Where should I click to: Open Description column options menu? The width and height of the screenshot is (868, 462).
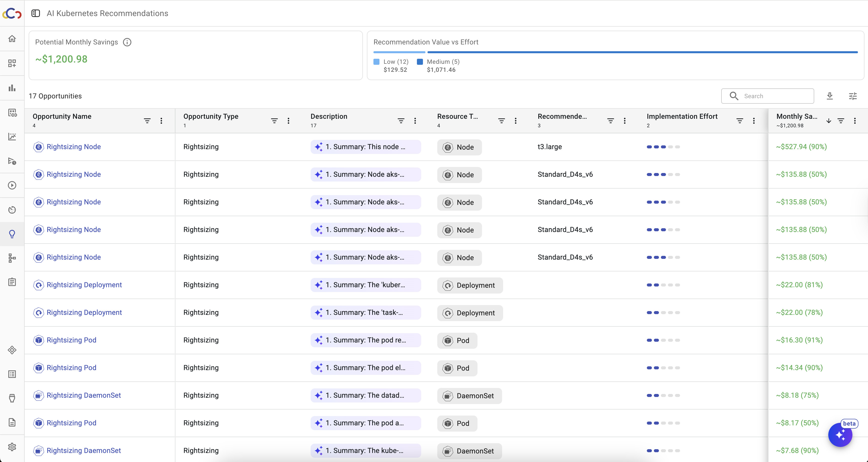415,121
